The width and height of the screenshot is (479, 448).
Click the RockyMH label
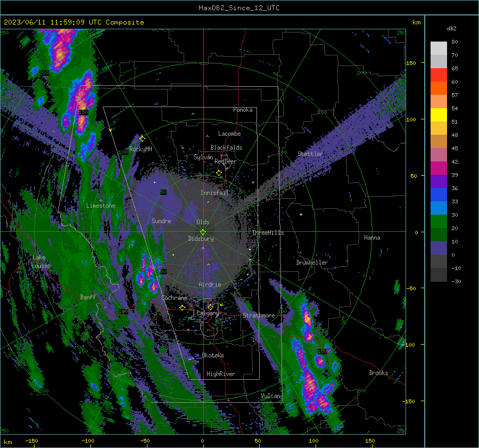141,149
